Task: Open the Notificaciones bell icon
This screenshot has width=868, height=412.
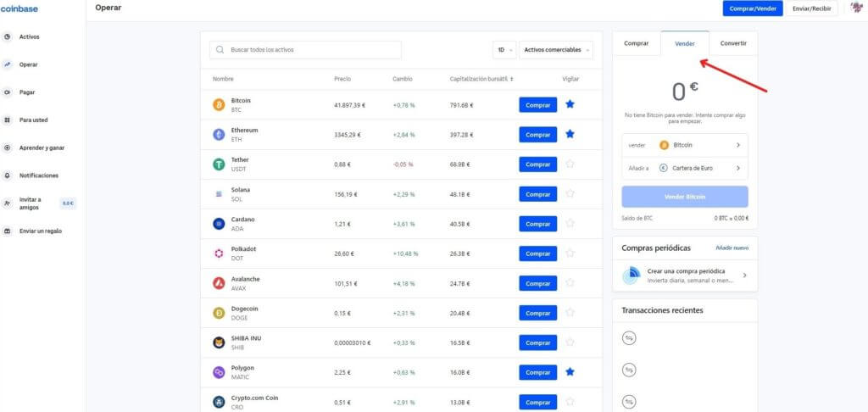Action: click(7, 175)
